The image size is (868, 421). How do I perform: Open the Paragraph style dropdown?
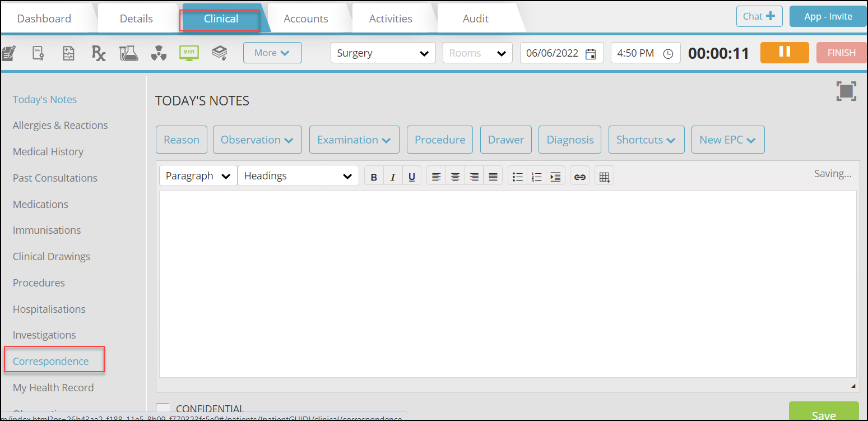[198, 175]
